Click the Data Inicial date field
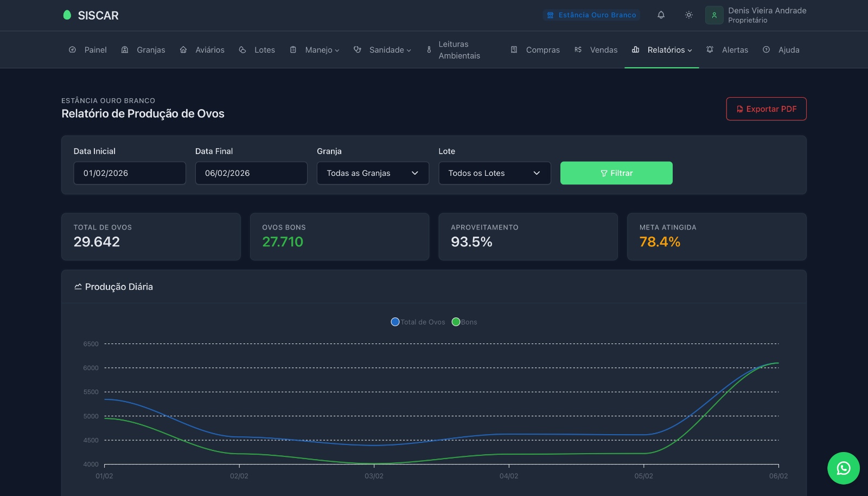The image size is (868, 496). pos(129,173)
